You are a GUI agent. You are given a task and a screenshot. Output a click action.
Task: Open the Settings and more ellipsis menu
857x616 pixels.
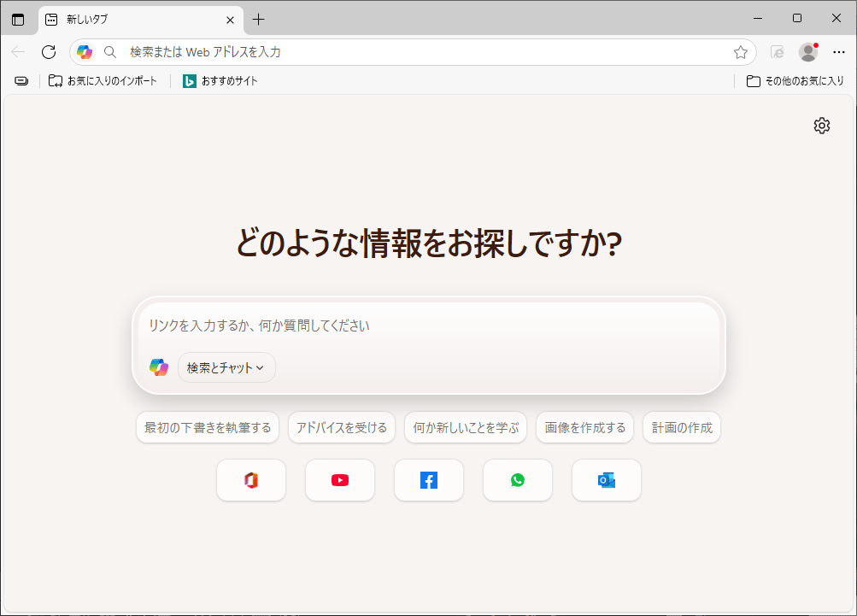(x=839, y=52)
